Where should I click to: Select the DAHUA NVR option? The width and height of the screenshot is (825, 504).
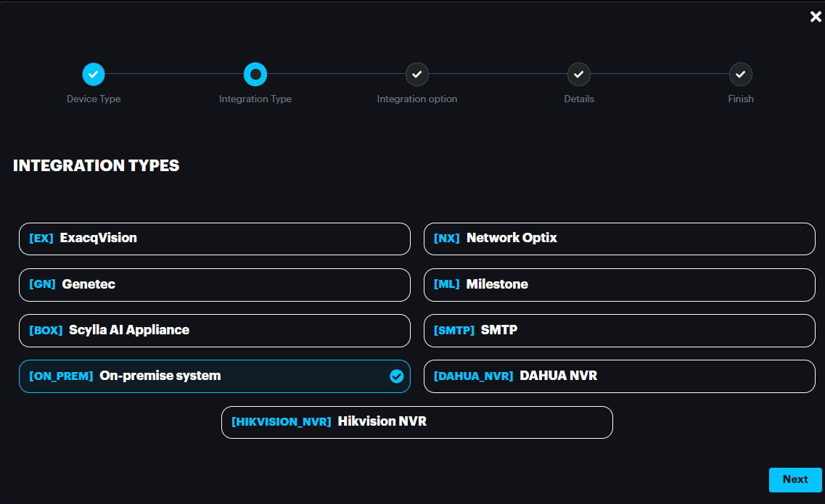click(619, 376)
